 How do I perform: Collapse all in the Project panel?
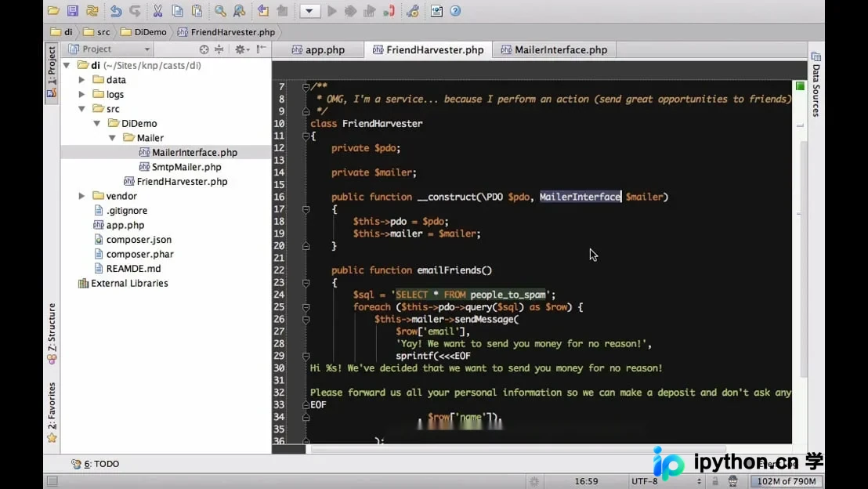pos(219,49)
